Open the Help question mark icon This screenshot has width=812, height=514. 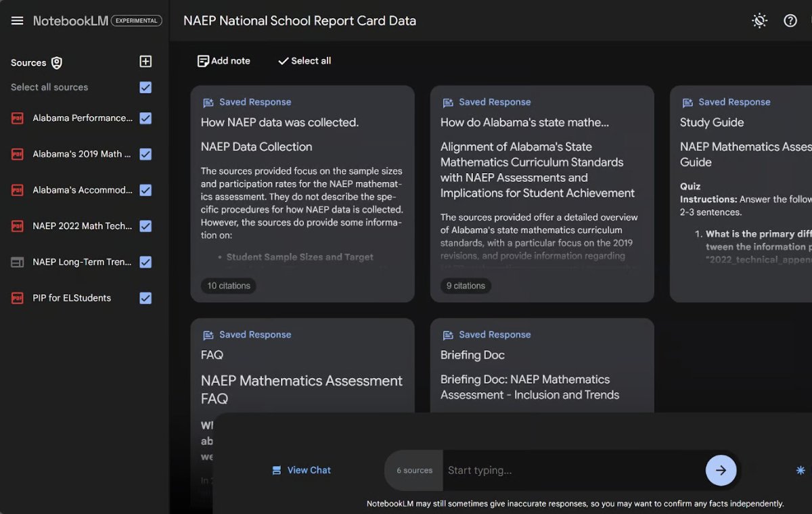click(790, 20)
